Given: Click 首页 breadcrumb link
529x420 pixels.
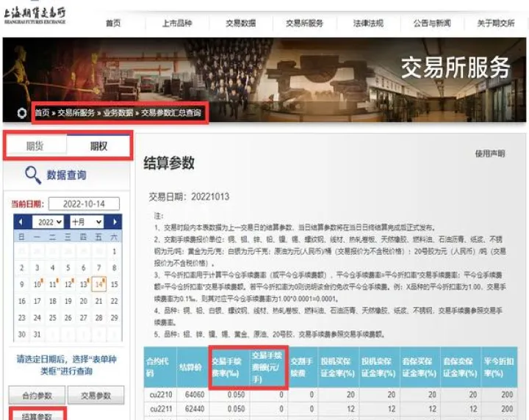Looking at the screenshot, I should [42, 112].
